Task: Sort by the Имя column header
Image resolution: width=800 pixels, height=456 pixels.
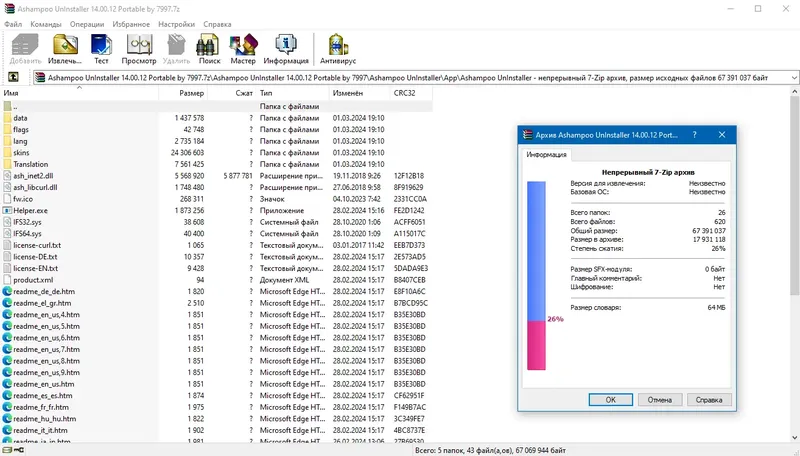Action: pos(80,93)
